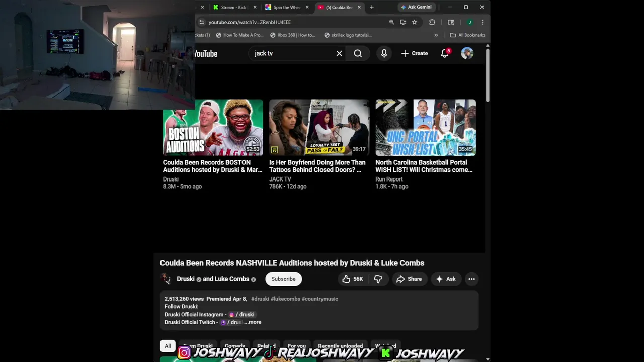644x362 pixels.
Task: Open the All Bookmarks folder
Action: pos(467,35)
